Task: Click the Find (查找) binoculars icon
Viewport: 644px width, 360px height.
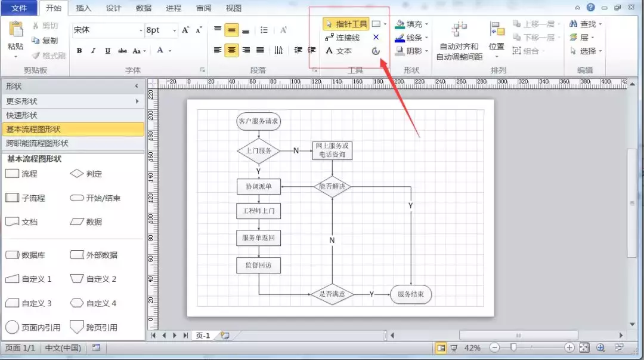Action: [574, 24]
